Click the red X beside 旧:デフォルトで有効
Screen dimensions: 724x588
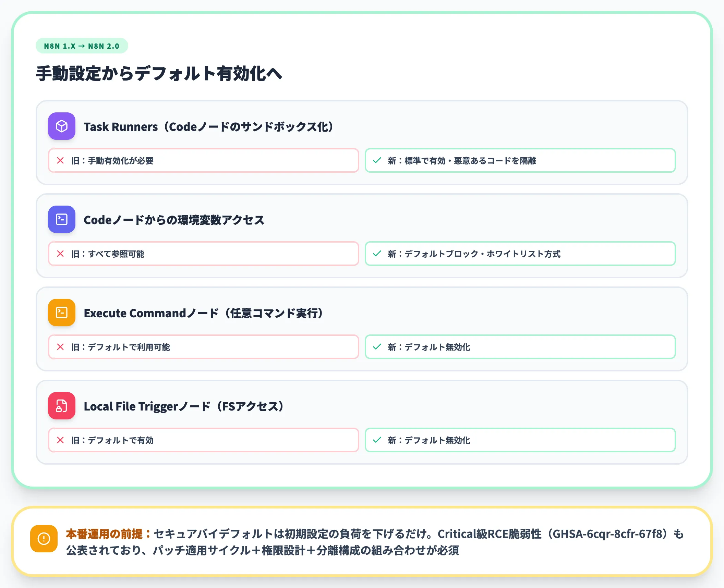coord(60,440)
